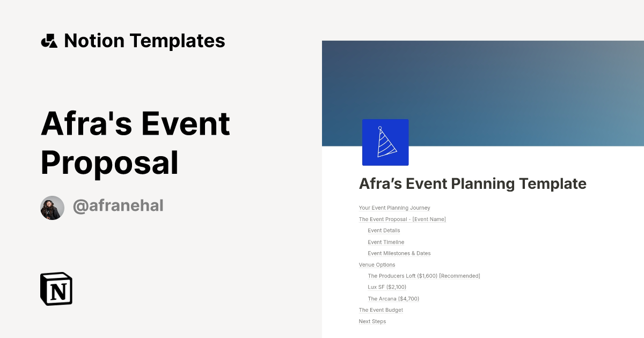Select The Producers Loft venue link
Image resolution: width=644 pixels, height=338 pixels.
coord(423,276)
